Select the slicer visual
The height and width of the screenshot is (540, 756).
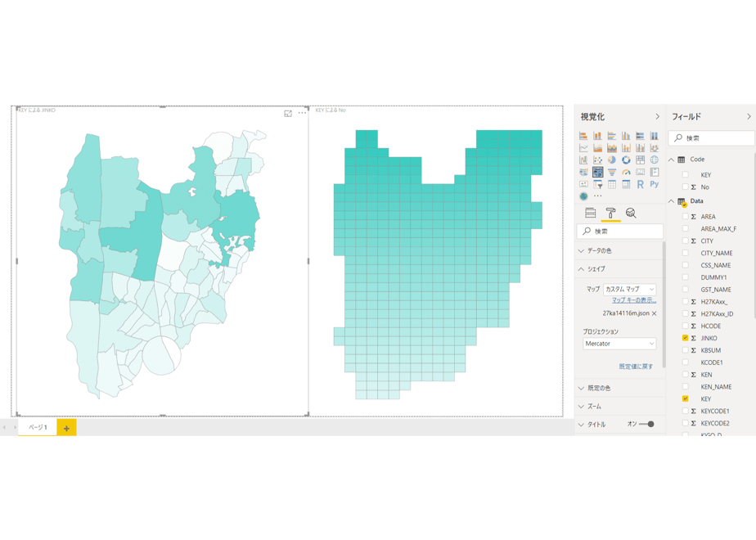coord(597,184)
